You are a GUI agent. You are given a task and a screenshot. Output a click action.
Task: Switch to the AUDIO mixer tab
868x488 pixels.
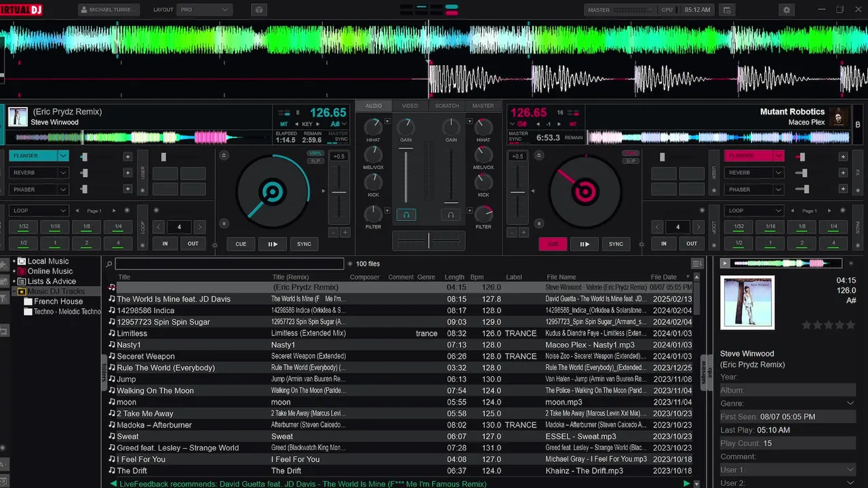point(374,106)
